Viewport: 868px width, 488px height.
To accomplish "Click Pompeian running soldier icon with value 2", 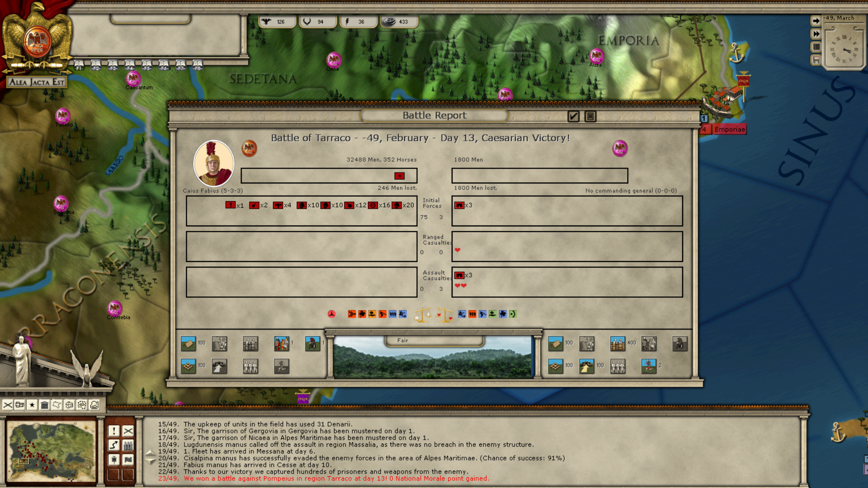I will click(x=649, y=366).
